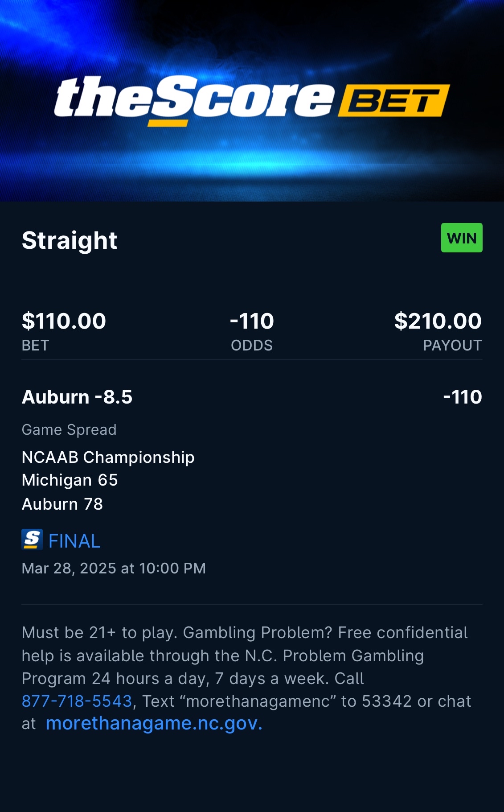Tap the yellow BET logo badge
The image size is (504, 812).
[393, 100]
